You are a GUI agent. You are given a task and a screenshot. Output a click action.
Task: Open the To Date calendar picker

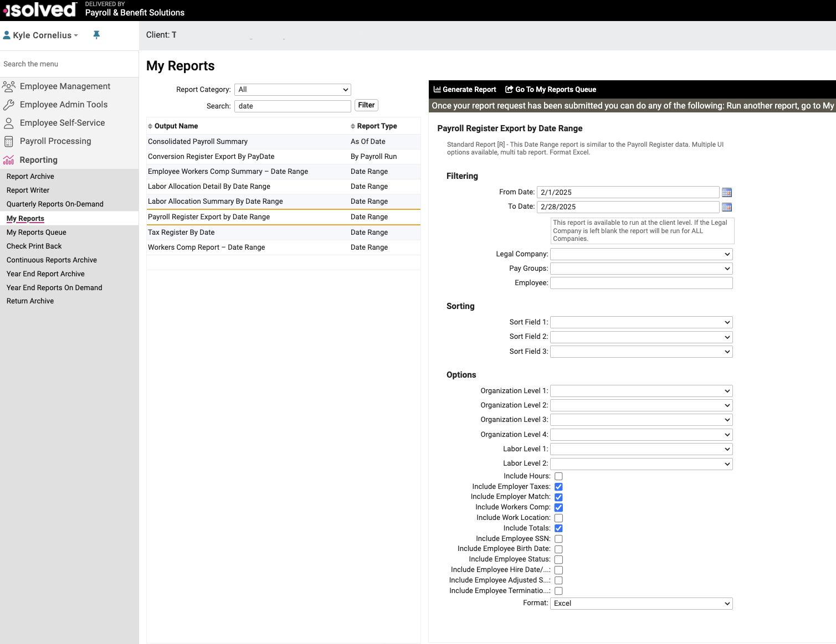(x=727, y=207)
